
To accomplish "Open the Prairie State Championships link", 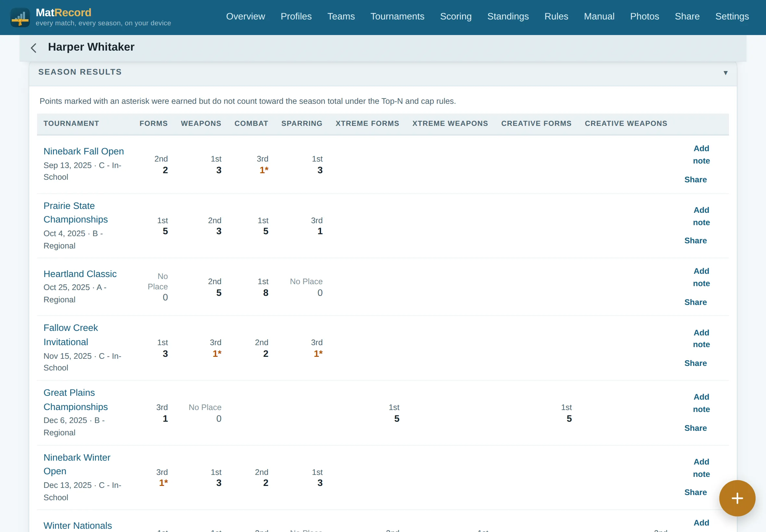I will point(76,213).
